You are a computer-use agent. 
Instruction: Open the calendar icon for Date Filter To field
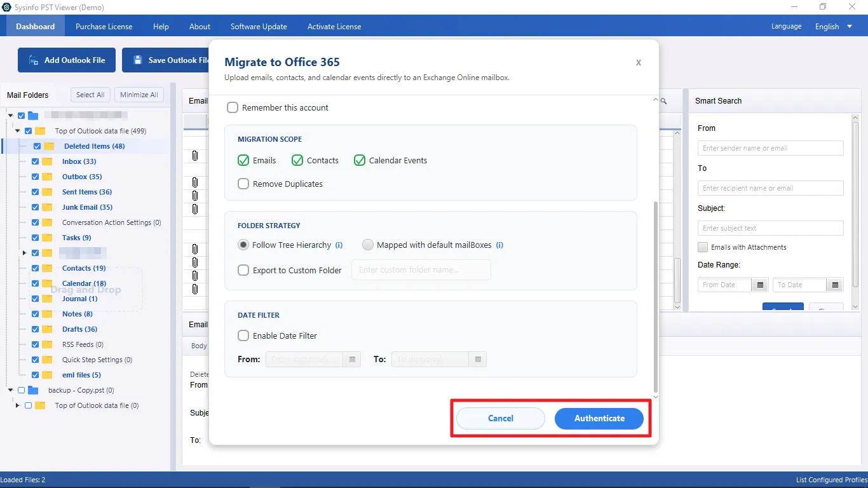pyautogui.click(x=478, y=360)
